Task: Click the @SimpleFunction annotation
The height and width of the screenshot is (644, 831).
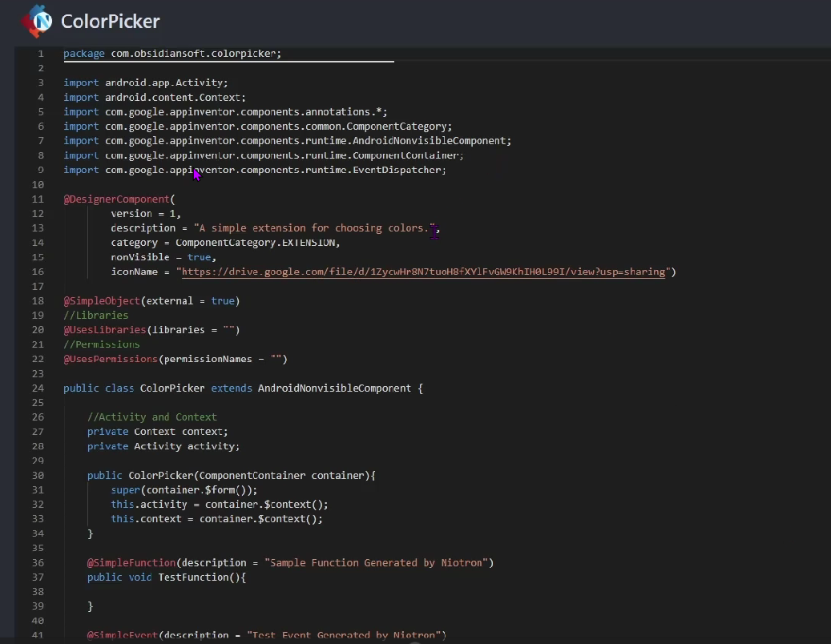Action: tap(131, 562)
